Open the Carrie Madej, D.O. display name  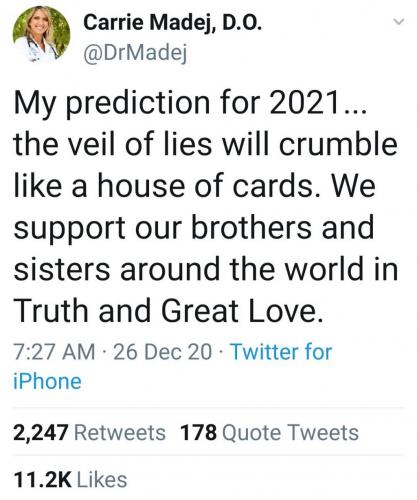pos(172,23)
